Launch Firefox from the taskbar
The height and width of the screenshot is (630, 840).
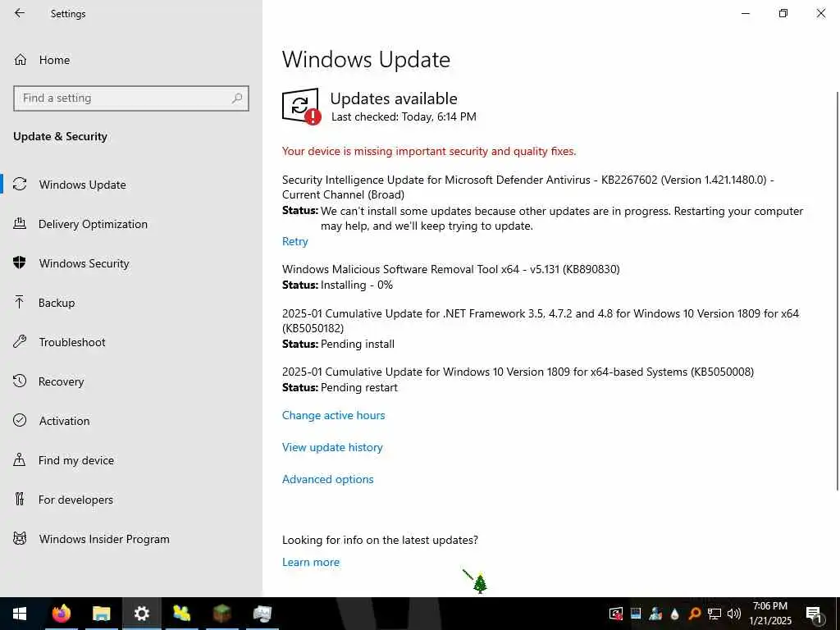62,614
